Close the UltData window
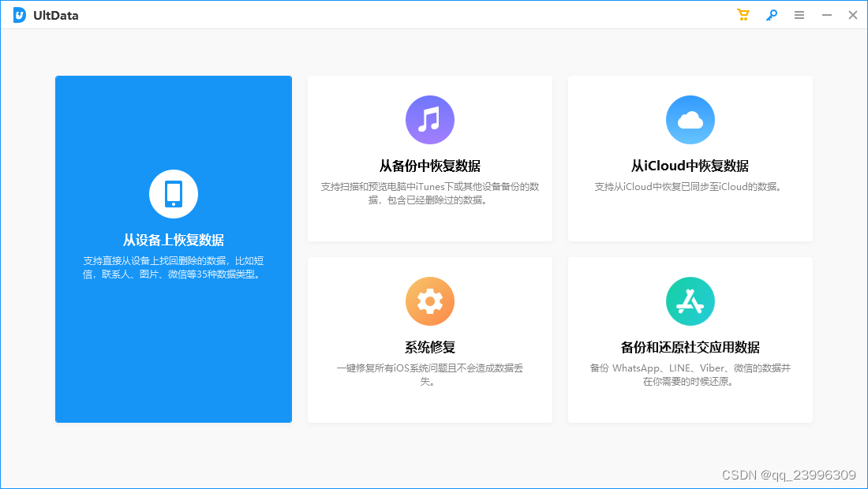The height and width of the screenshot is (489, 868). (x=852, y=15)
